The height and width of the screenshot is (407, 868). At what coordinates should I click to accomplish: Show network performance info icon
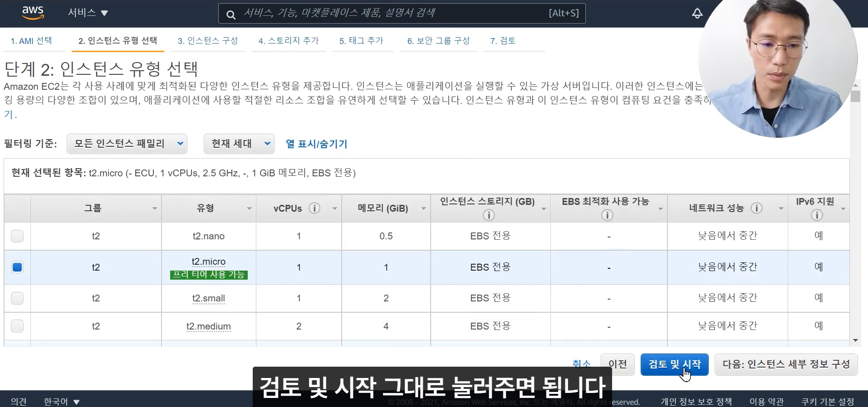tap(756, 208)
